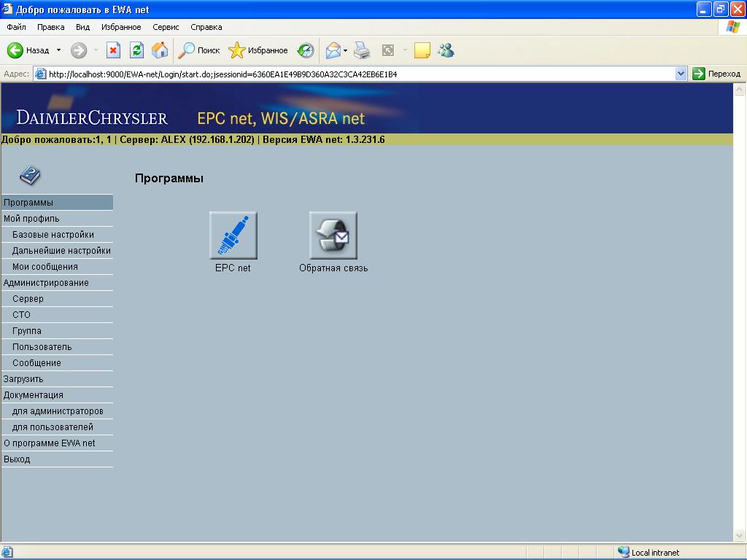Go to the Home page icon

[x=160, y=50]
